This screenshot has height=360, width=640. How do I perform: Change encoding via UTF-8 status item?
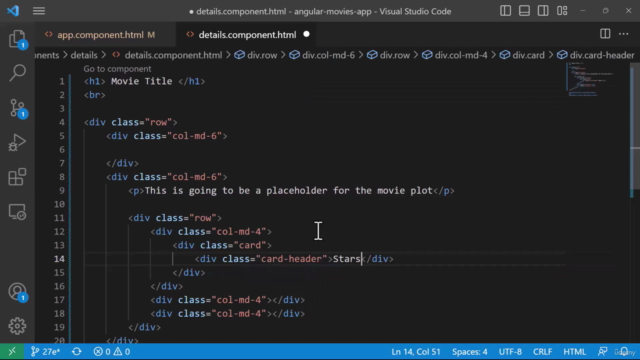point(510,351)
